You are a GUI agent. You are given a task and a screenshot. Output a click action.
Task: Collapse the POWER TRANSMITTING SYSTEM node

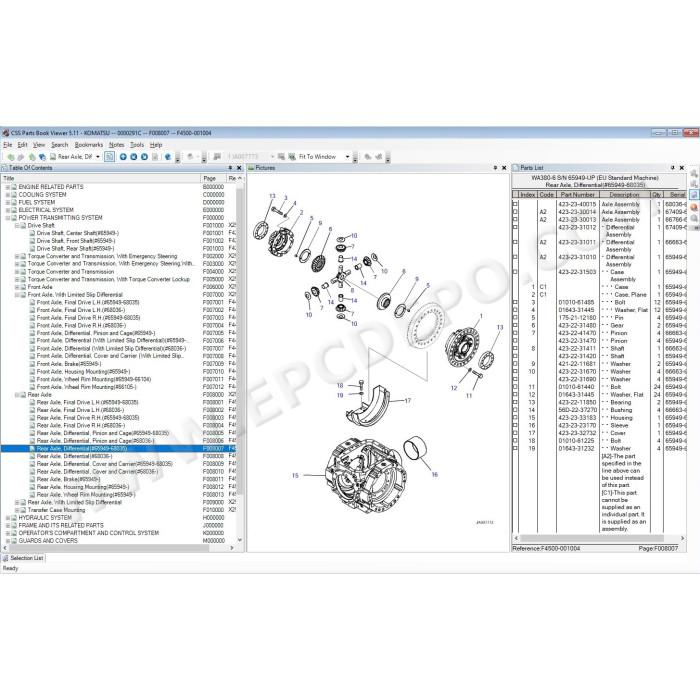[x=8, y=218]
